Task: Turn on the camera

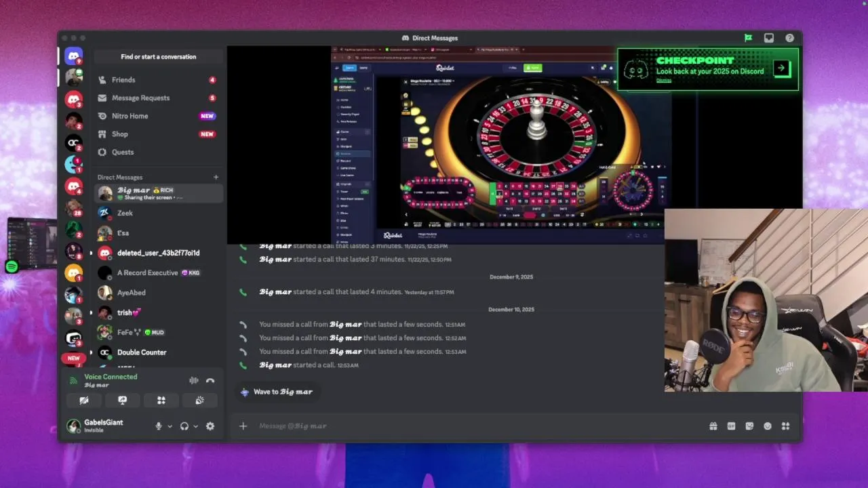Action: click(84, 401)
